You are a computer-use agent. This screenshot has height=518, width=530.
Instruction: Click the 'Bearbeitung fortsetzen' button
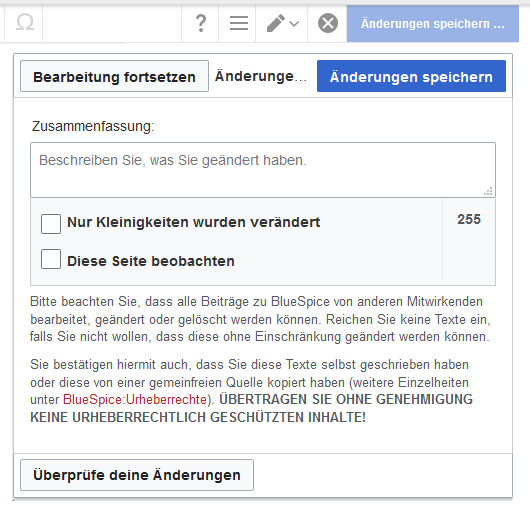(x=114, y=76)
